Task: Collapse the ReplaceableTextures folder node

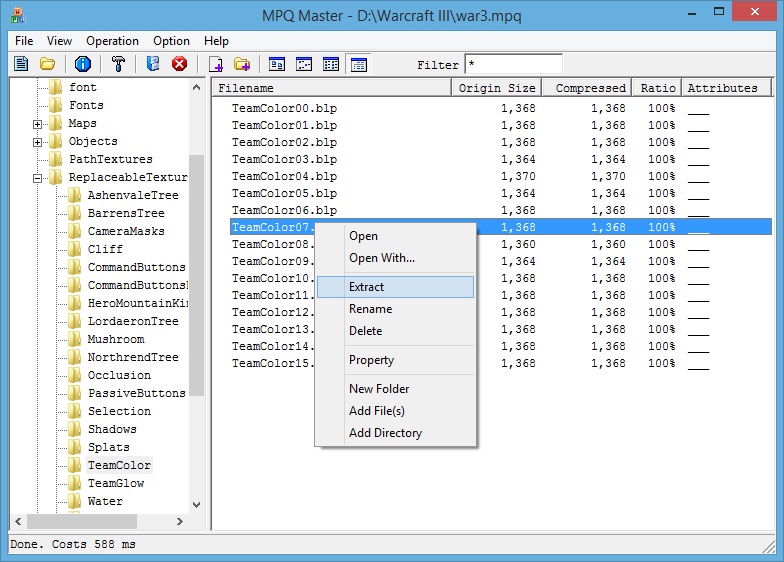Action: coord(38,178)
